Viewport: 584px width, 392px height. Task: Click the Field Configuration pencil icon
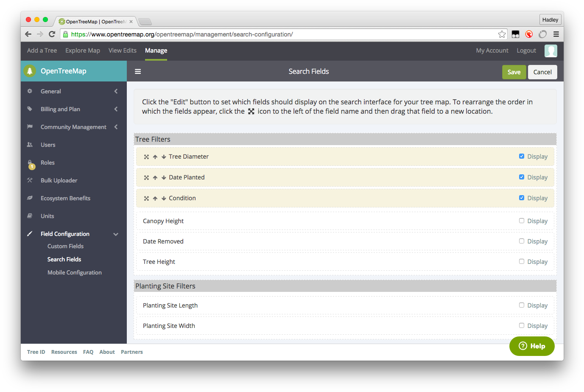(30, 234)
